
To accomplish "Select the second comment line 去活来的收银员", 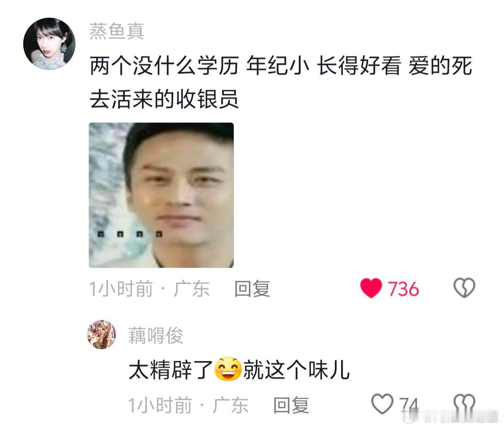I will click(164, 99).
